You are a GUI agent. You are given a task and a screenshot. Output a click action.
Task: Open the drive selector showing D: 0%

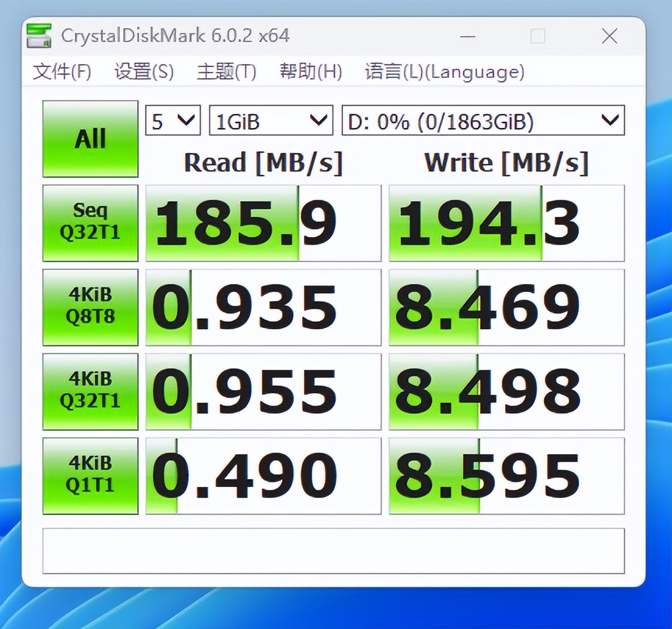coord(483,121)
